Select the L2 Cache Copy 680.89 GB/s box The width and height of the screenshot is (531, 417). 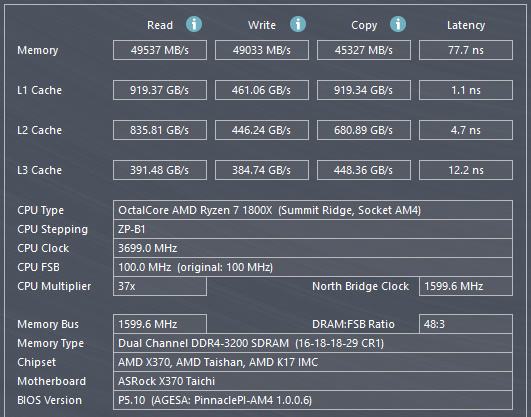point(364,130)
